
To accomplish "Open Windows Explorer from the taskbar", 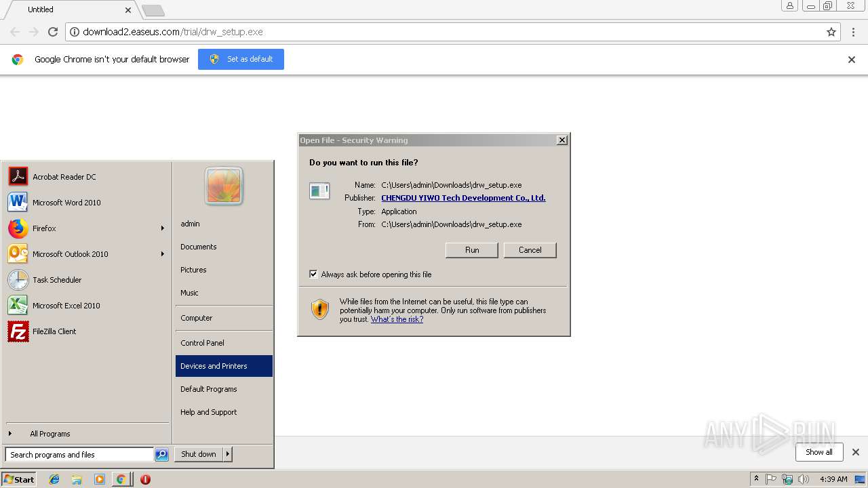I will tap(77, 479).
